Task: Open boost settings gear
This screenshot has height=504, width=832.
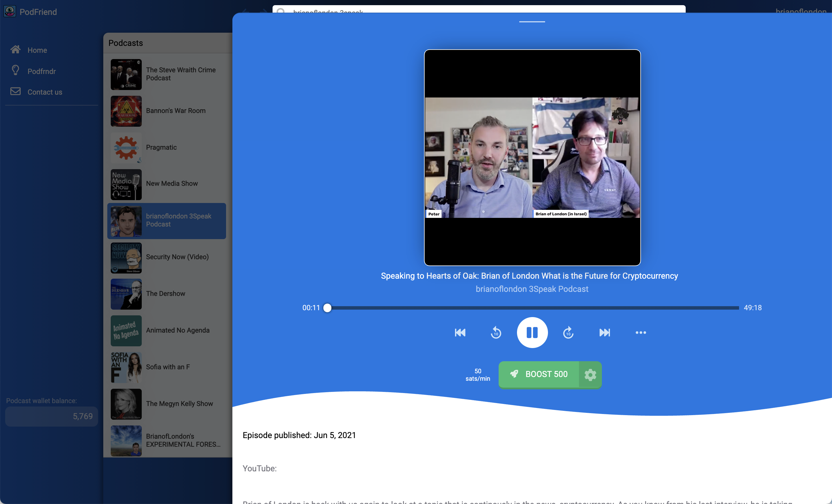Action: tap(590, 374)
